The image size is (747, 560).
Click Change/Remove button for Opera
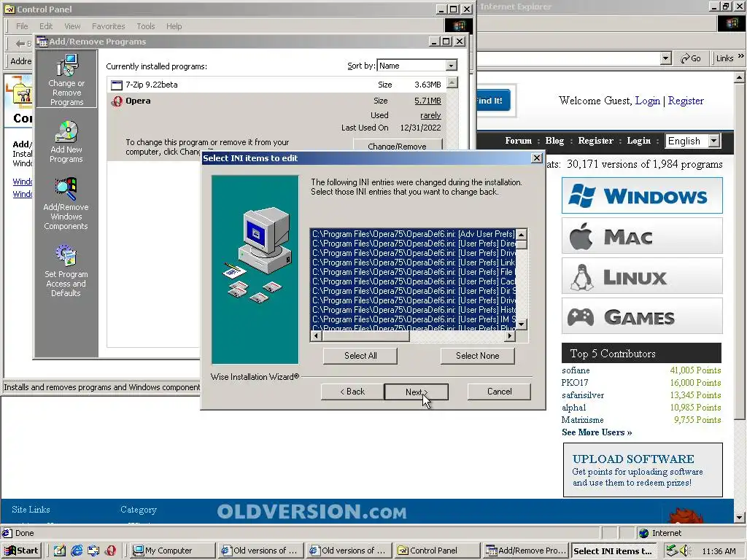tap(398, 145)
